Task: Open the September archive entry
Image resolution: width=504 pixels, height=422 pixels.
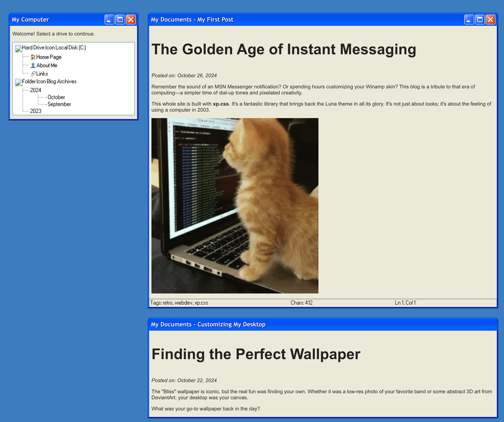Action: coord(59,104)
